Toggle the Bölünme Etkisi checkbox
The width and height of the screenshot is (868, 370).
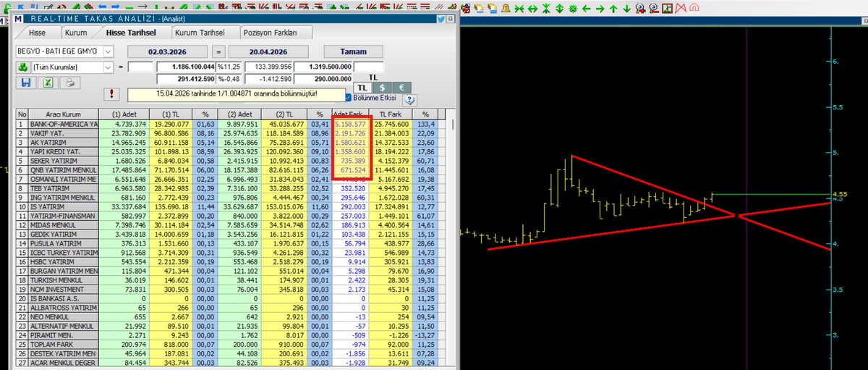pyautogui.click(x=349, y=97)
